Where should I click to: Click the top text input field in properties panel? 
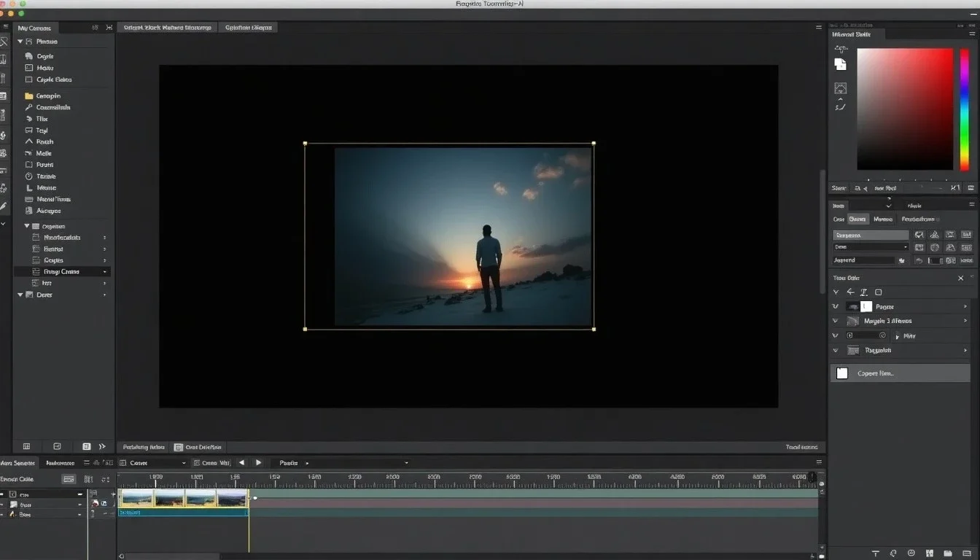point(871,235)
